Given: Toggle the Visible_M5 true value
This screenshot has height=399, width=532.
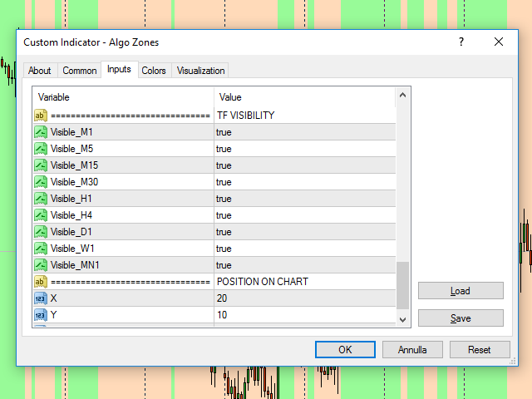Looking at the screenshot, I should 303,149.
